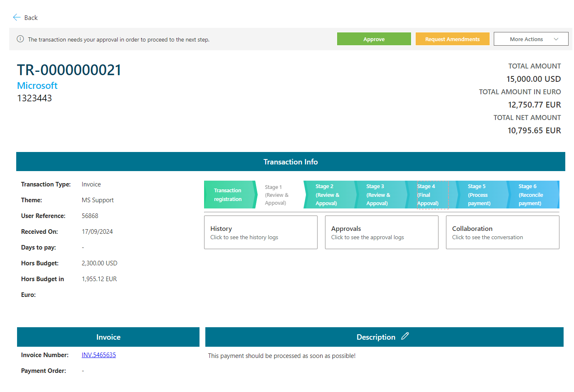Select the Transaction registration stage
574x392 pixels.
[228, 195]
